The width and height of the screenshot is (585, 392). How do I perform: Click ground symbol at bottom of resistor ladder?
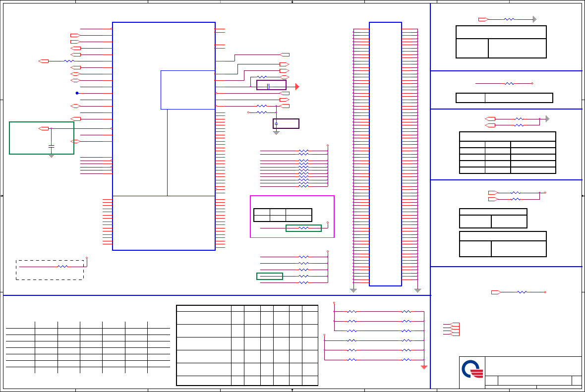[x=424, y=367]
